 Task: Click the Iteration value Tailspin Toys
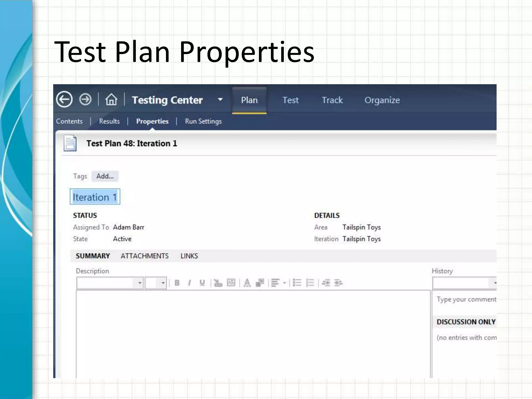coord(362,239)
